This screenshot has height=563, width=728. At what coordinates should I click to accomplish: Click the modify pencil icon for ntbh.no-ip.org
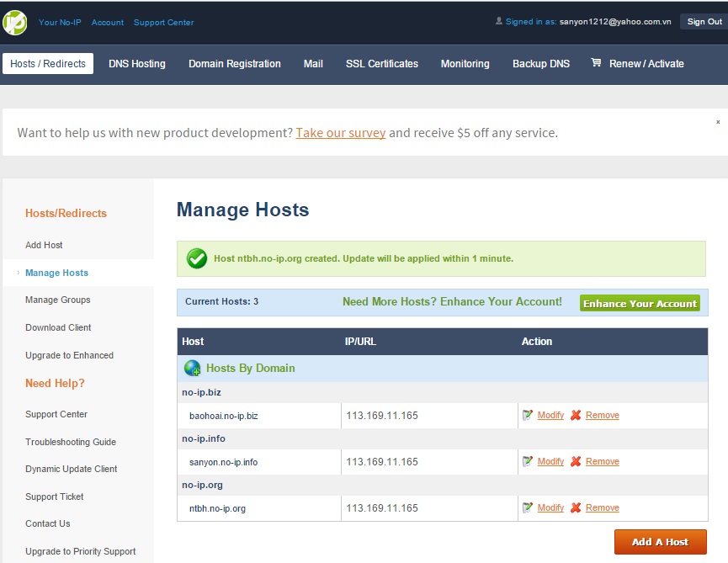coord(528,507)
